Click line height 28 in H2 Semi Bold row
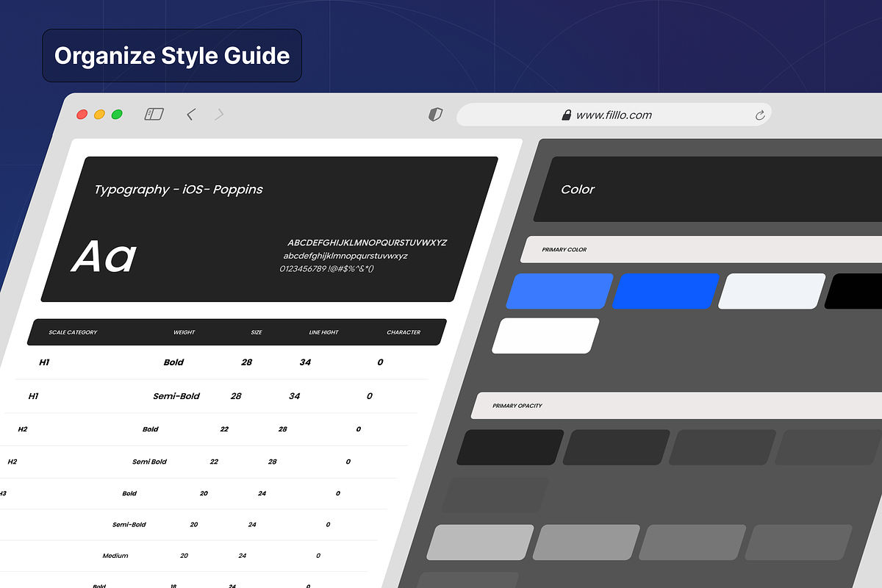Viewport: 882px width, 588px height. 273,462
